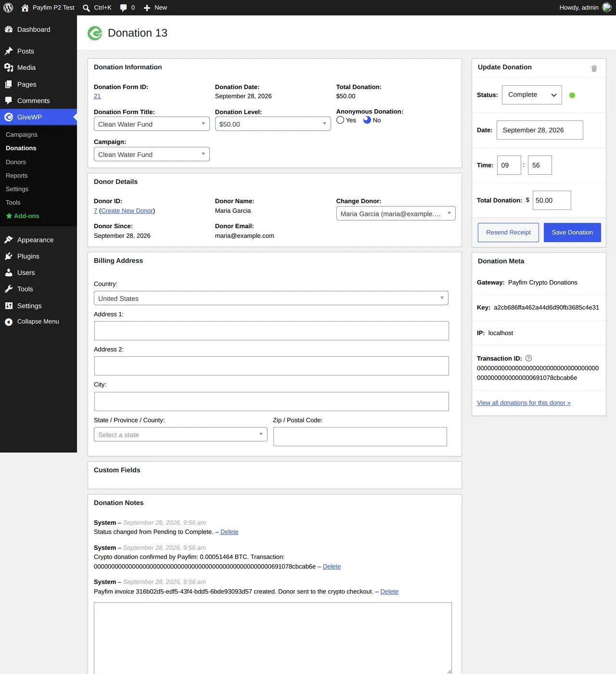Delete the Status changed to Complete note

(229, 532)
